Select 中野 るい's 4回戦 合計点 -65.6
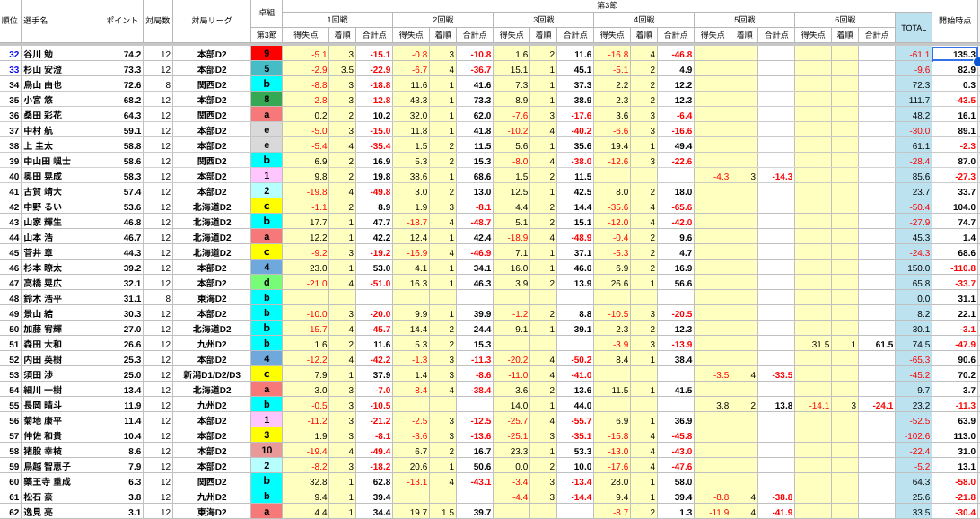This screenshot has width=980, height=519. pyautogui.click(x=681, y=207)
